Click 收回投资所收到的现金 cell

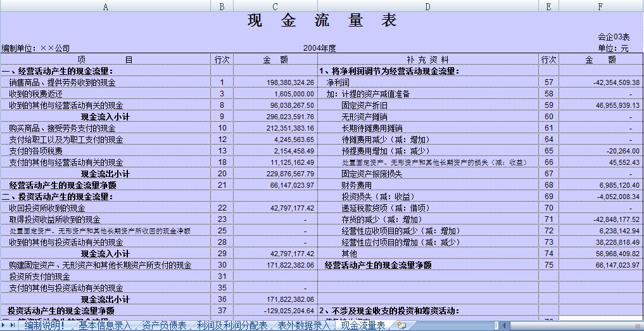point(106,208)
